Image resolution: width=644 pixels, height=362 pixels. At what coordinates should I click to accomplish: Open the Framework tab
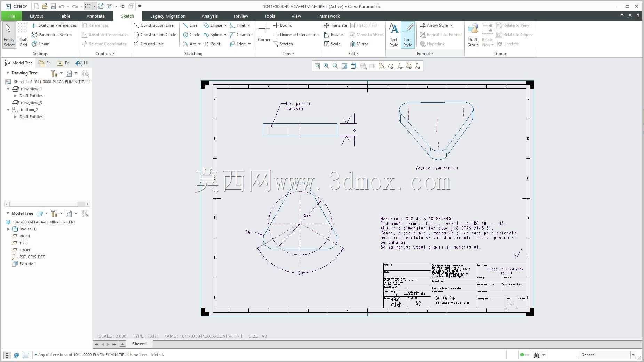tap(328, 16)
